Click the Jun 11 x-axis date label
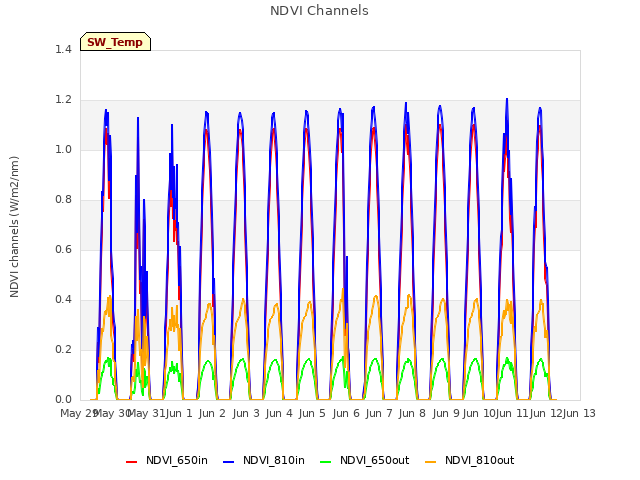The height and width of the screenshot is (480, 640). (x=512, y=413)
